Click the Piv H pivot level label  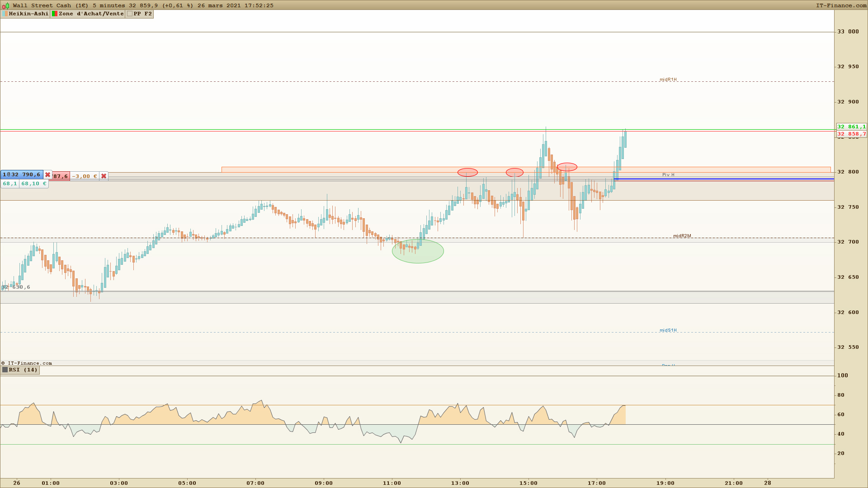(x=668, y=175)
